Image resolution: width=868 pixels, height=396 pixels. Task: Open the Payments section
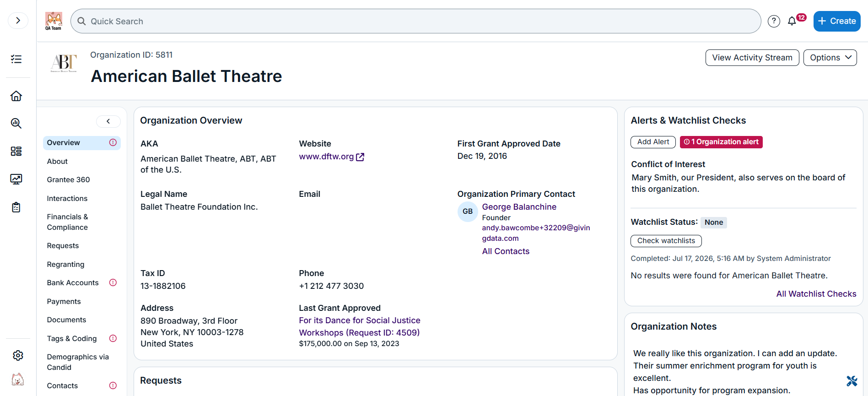coord(64,301)
